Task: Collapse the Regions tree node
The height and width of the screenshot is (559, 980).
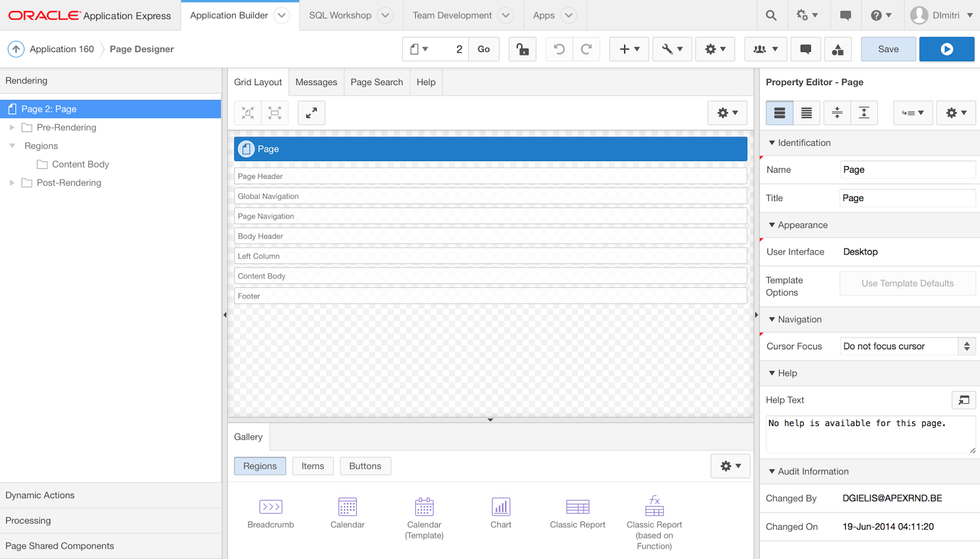Action: [12, 146]
